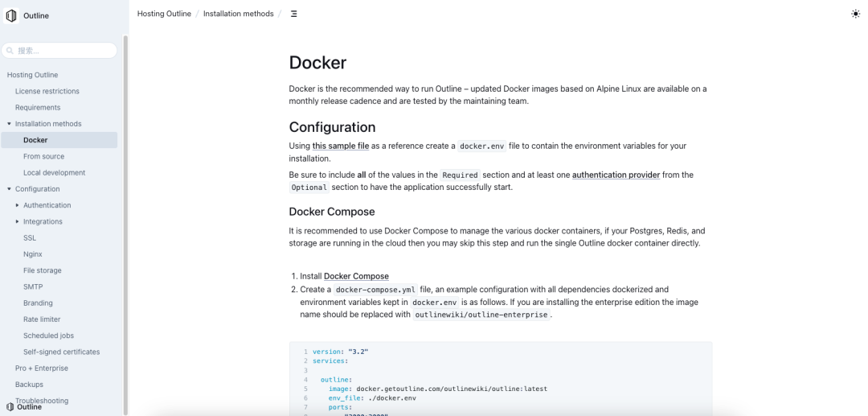Open the Nginx configuration page
The image size is (868, 416).
tap(33, 254)
